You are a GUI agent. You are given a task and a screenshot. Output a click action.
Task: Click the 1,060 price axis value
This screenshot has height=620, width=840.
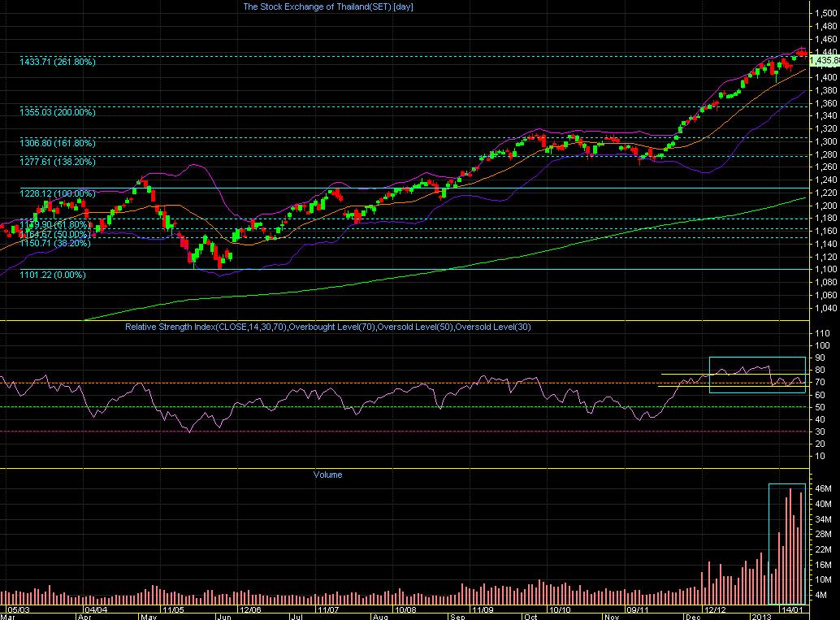click(x=825, y=295)
